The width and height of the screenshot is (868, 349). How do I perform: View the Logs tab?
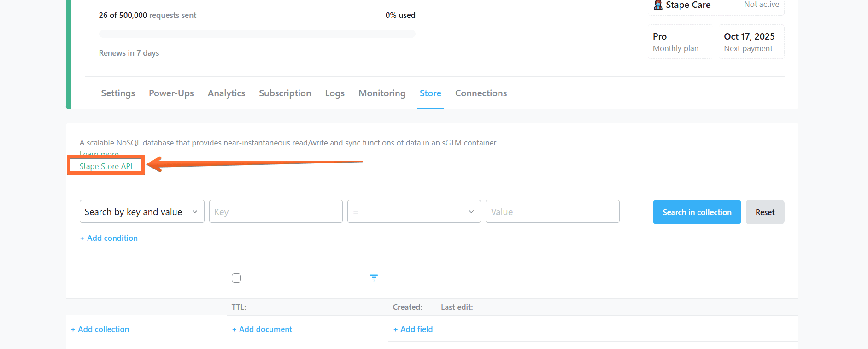click(x=334, y=93)
